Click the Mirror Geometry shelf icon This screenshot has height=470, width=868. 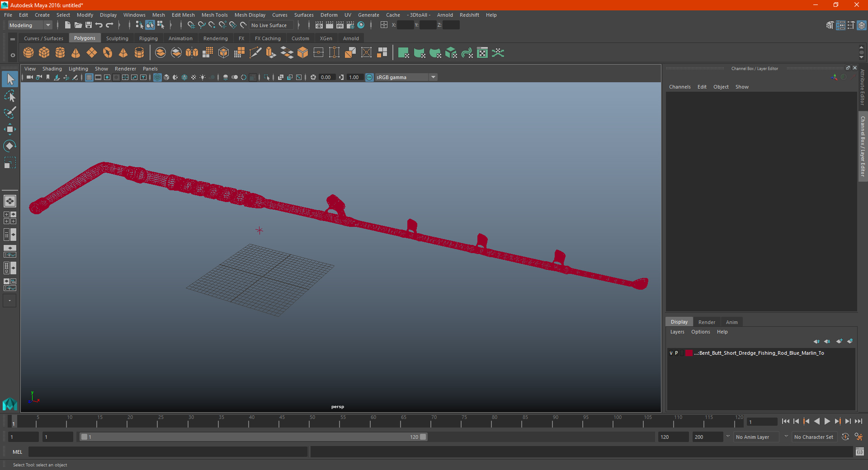pyautogui.click(x=192, y=53)
